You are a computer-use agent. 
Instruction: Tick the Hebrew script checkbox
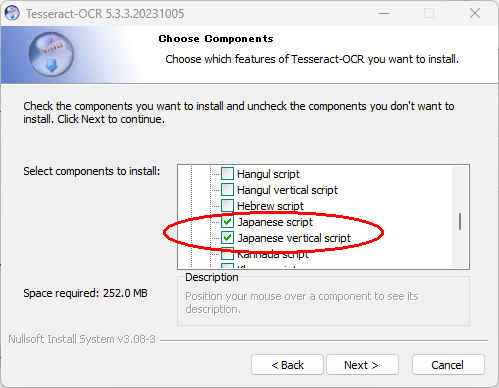pyautogui.click(x=227, y=206)
